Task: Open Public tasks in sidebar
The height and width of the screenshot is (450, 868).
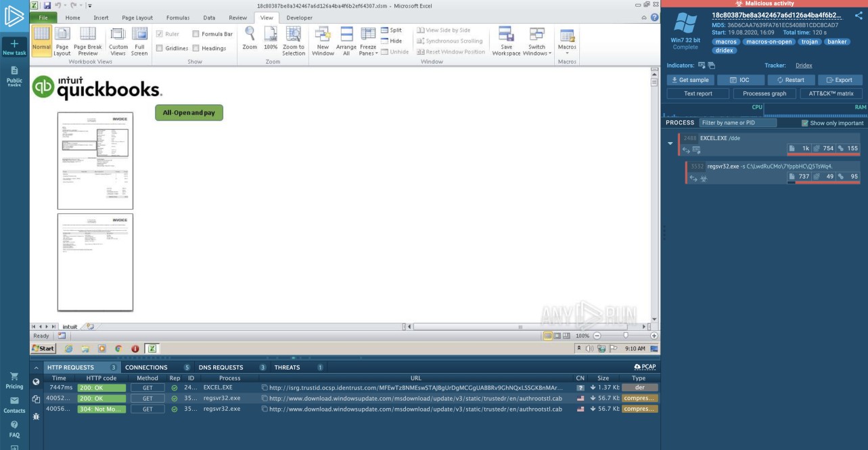Action: [x=14, y=76]
